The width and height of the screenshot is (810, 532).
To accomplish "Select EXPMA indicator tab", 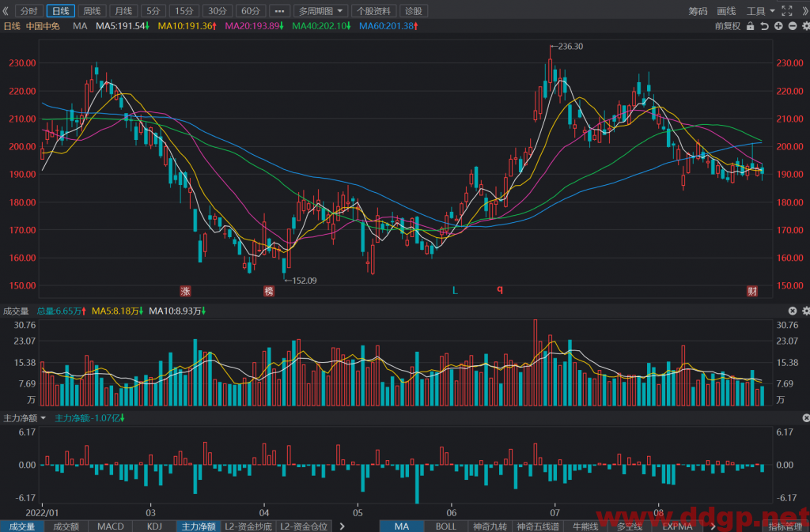I will click(x=677, y=526).
